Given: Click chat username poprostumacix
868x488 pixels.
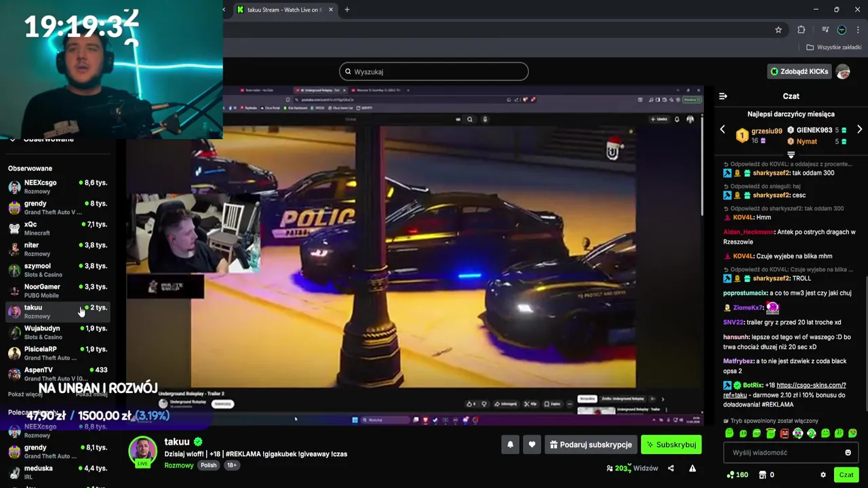Looking at the screenshot, I should pyautogui.click(x=745, y=293).
